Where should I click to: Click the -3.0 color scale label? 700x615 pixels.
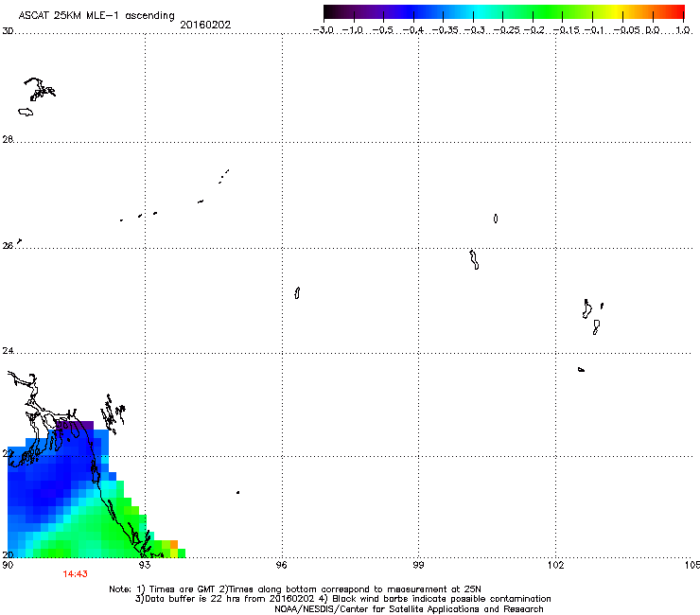point(324,30)
